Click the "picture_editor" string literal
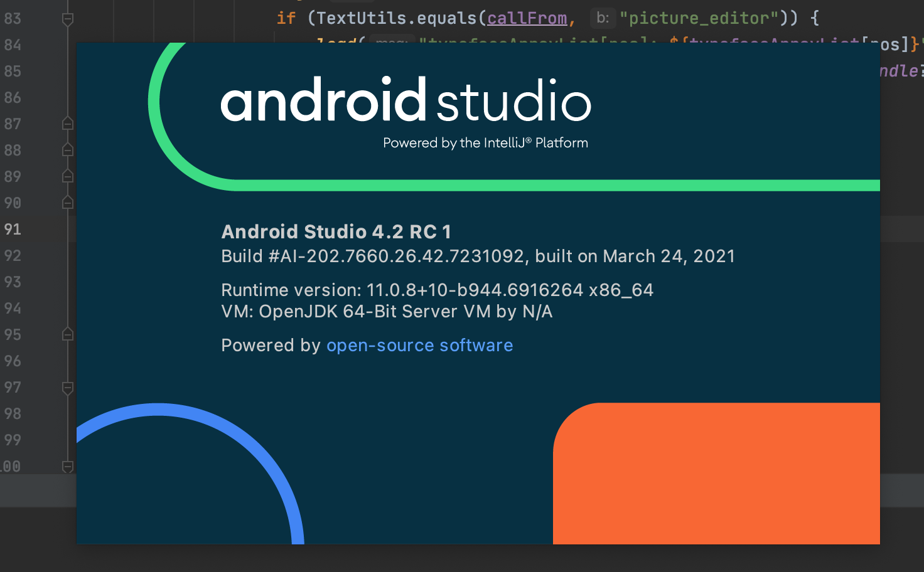 point(699,18)
